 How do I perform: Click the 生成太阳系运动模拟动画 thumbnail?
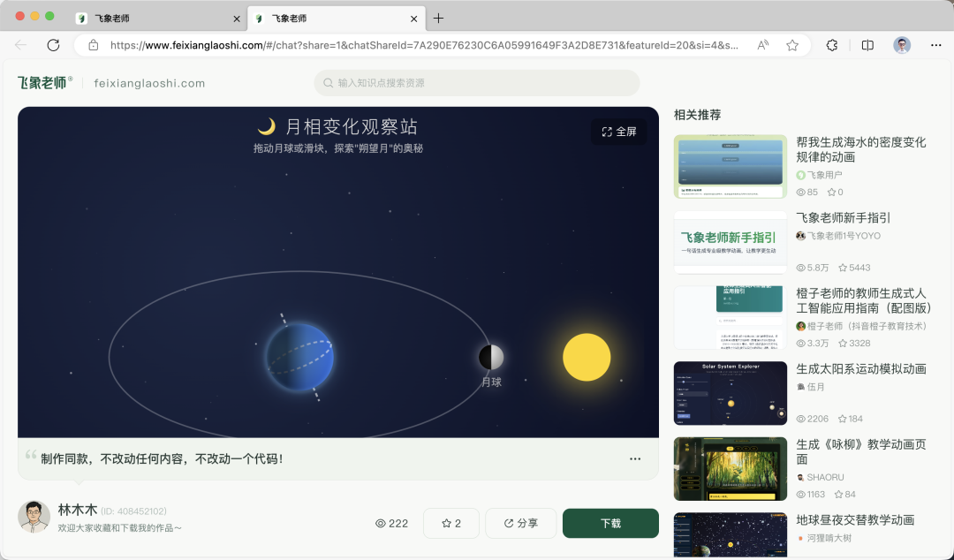(730, 393)
